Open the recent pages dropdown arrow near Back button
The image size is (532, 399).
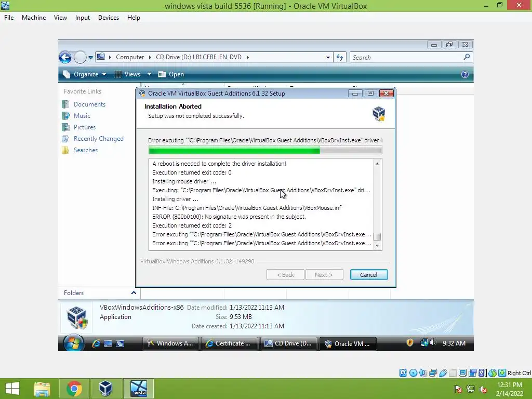(x=90, y=58)
